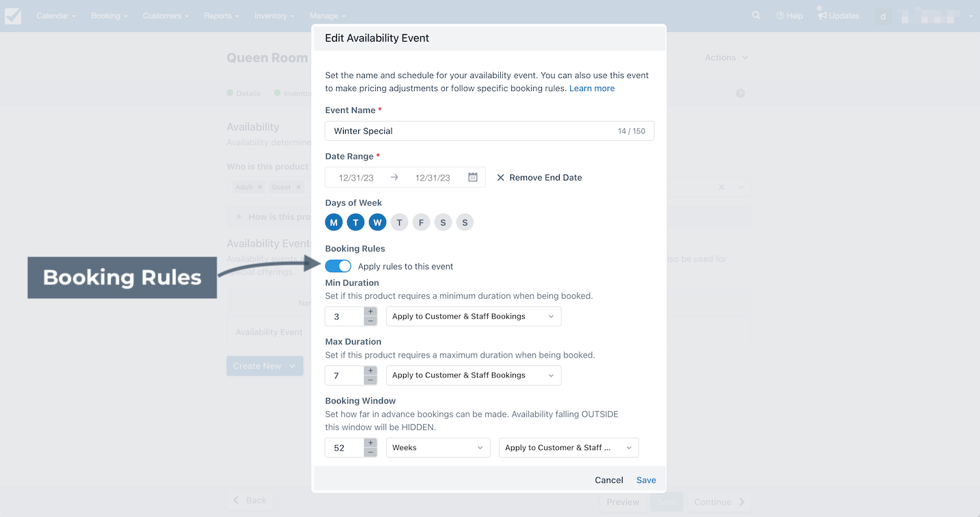Image resolution: width=980 pixels, height=517 pixels.
Task: Click Remove End Date
Action: [x=545, y=178]
